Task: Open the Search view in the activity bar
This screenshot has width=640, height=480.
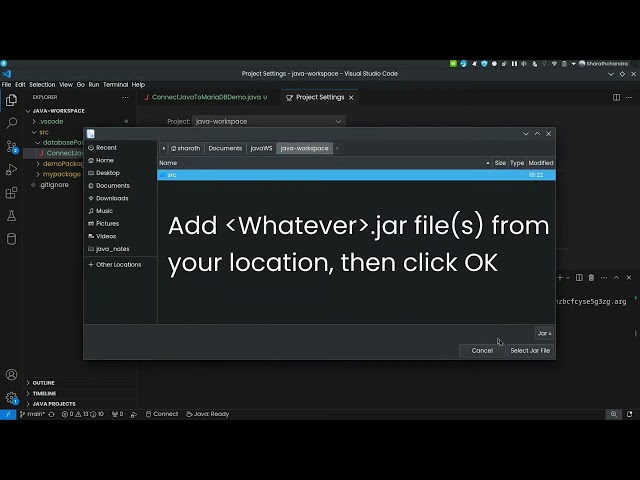Action: [11, 122]
